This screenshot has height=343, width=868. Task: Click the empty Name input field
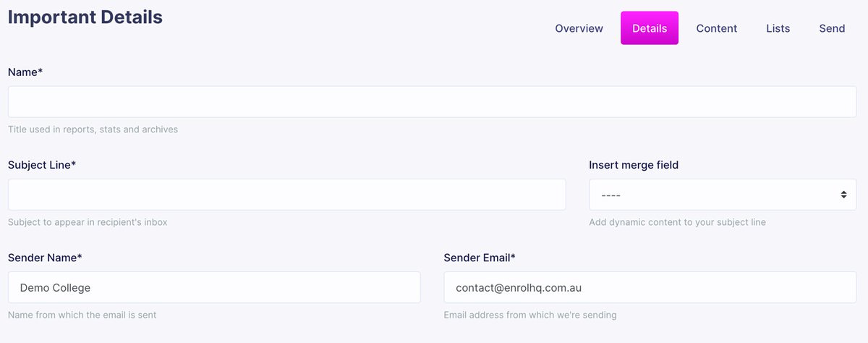pyautogui.click(x=432, y=102)
